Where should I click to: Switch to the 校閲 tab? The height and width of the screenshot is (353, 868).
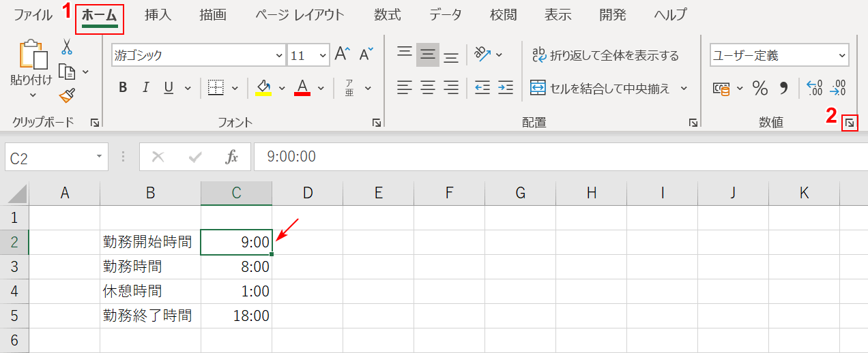tap(504, 14)
